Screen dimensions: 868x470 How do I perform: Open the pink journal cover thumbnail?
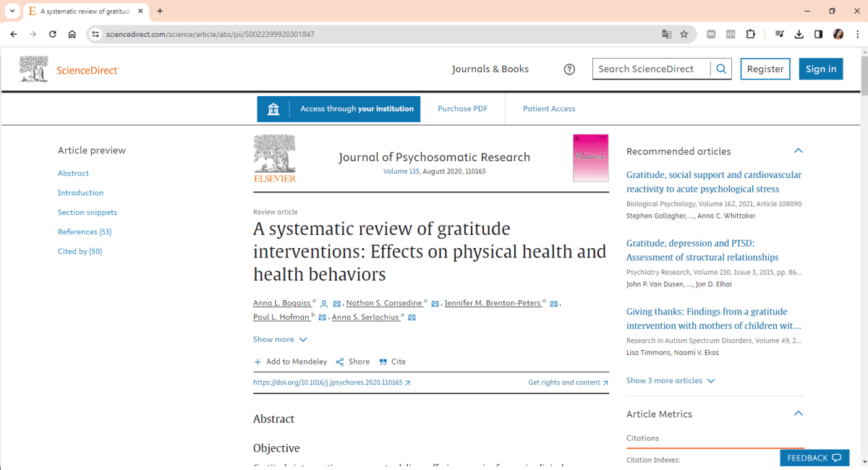590,158
